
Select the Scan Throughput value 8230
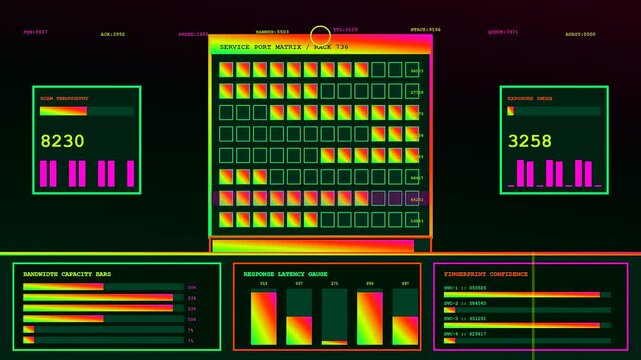[63, 141]
